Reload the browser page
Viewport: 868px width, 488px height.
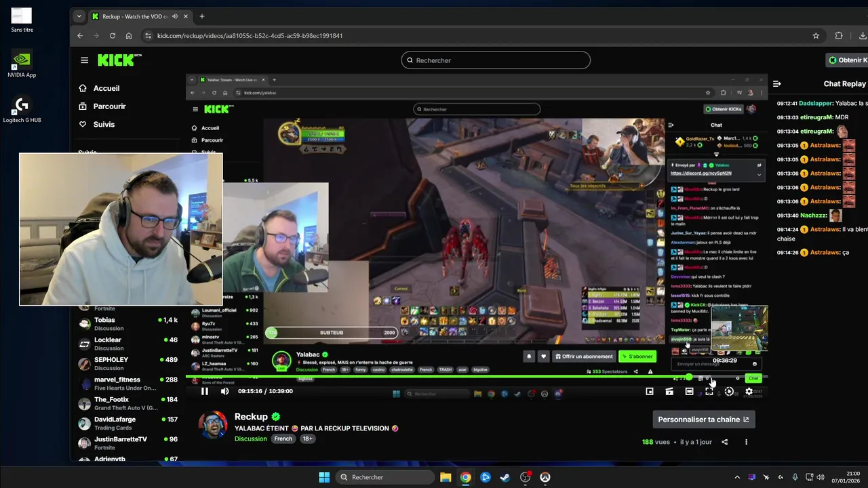[113, 36]
